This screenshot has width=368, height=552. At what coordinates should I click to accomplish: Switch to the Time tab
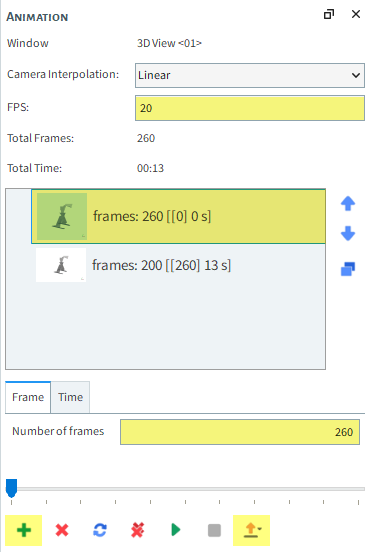tap(70, 397)
